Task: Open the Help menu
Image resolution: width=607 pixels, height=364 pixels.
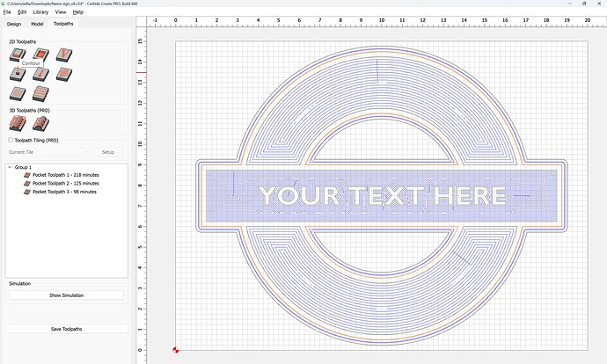Action: (78, 12)
